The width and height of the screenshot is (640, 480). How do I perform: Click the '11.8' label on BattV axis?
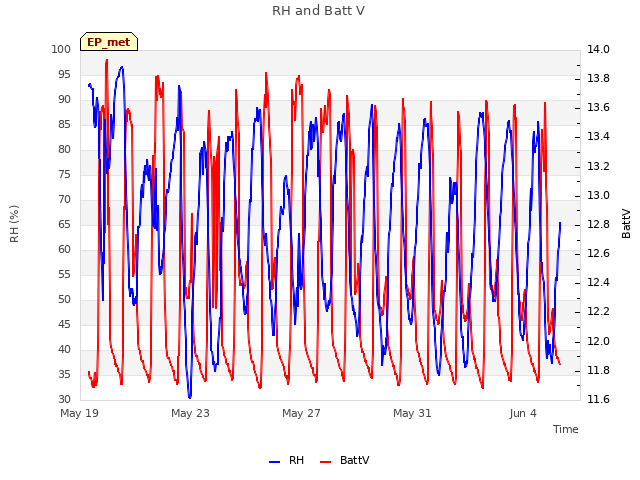598,371
